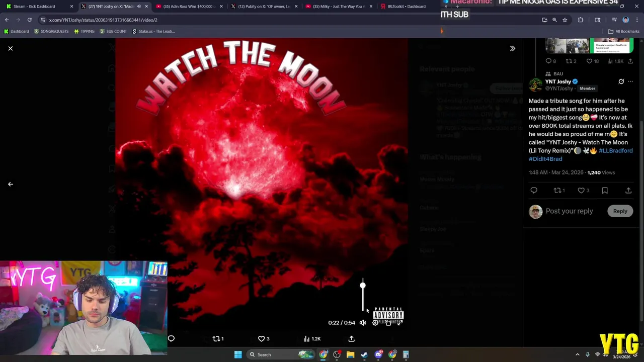
Task: Click @YNTJoshy handle
Action: pyautogui.click(x=559, y=88)
